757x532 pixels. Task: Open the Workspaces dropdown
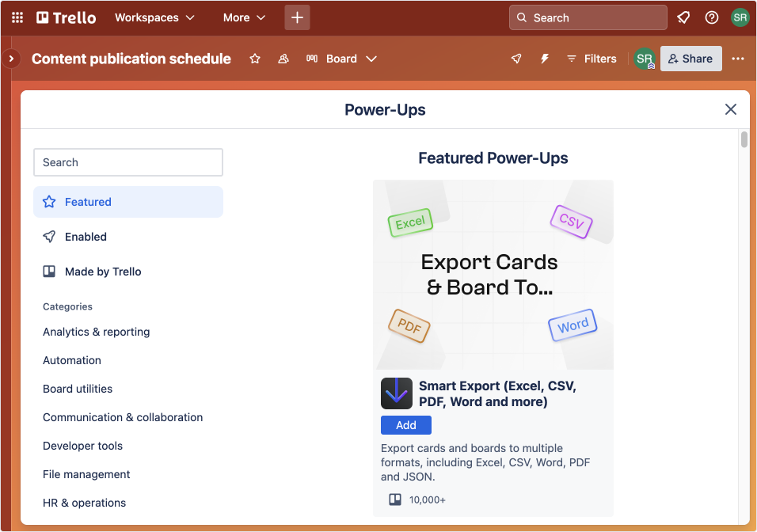[x=154, y=17]
